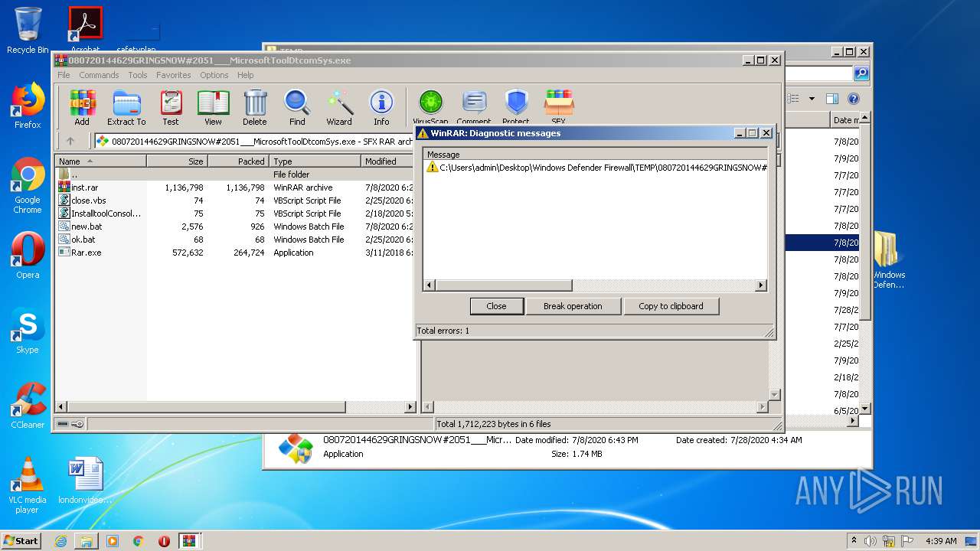
Task: Open the londonvideo Word document icon
Action: point(85,481)
